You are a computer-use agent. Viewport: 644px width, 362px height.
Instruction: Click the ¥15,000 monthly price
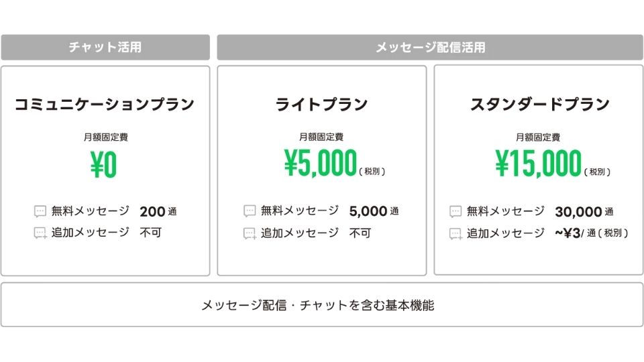pos(539,163)
